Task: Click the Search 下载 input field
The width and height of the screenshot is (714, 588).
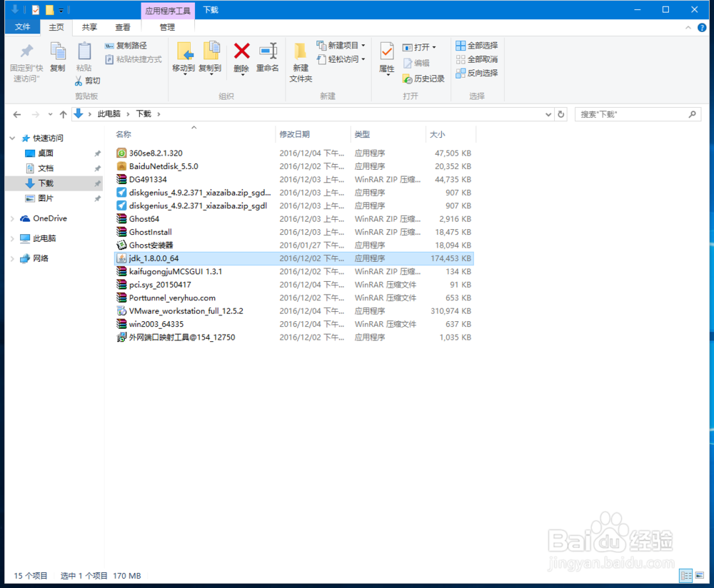Action: pos(638,114)
